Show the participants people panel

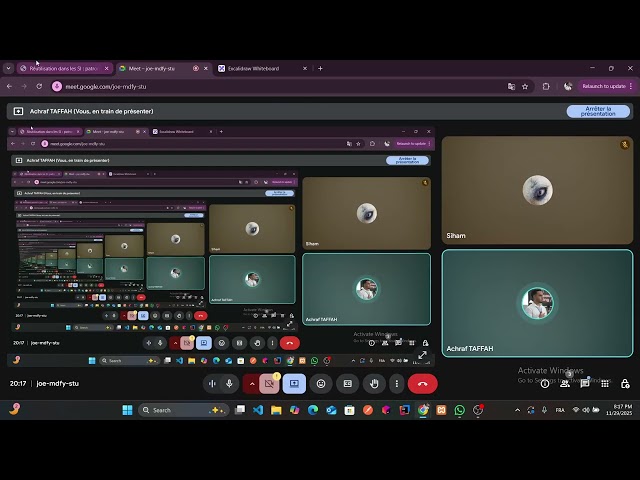click(565, 383)
